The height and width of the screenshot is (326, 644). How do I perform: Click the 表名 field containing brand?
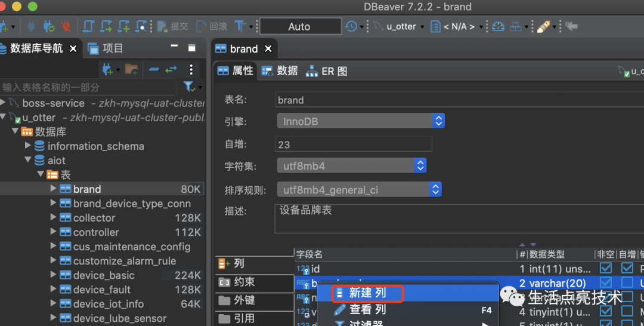[x=459, y=100]
